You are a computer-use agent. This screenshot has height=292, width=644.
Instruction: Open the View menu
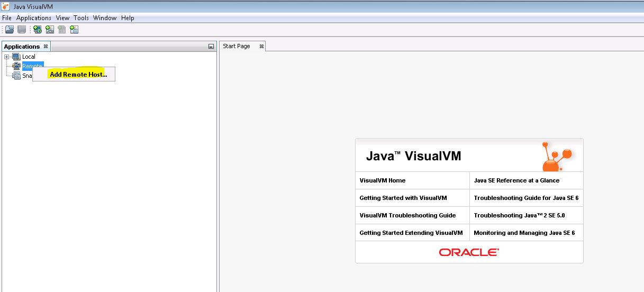[x=62, y=18]
